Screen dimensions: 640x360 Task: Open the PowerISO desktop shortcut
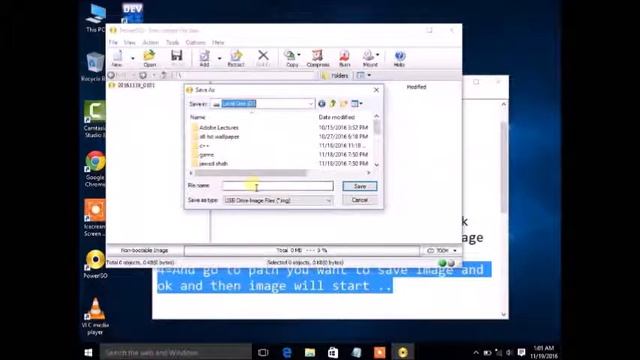pos(95,264)
